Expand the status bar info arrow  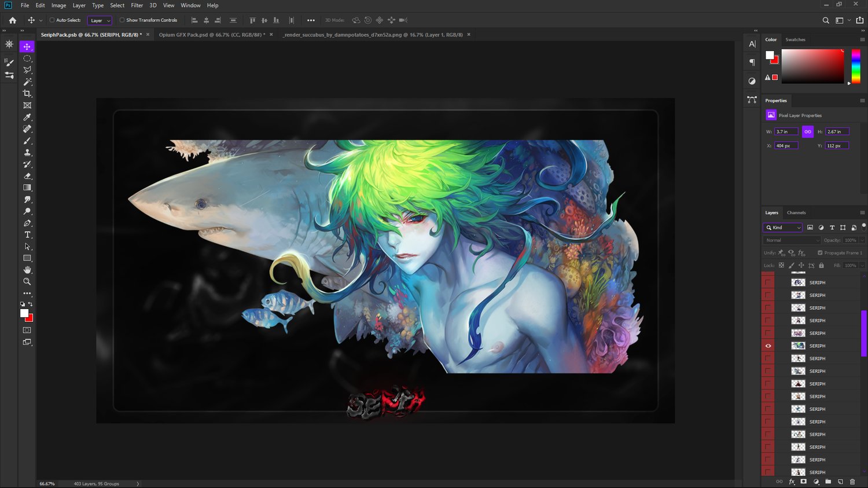[x=138, y=484]
